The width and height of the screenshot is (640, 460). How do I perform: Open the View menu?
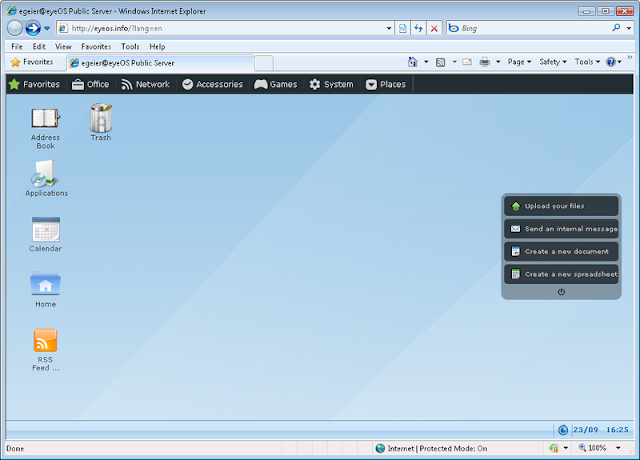(63, 47)
